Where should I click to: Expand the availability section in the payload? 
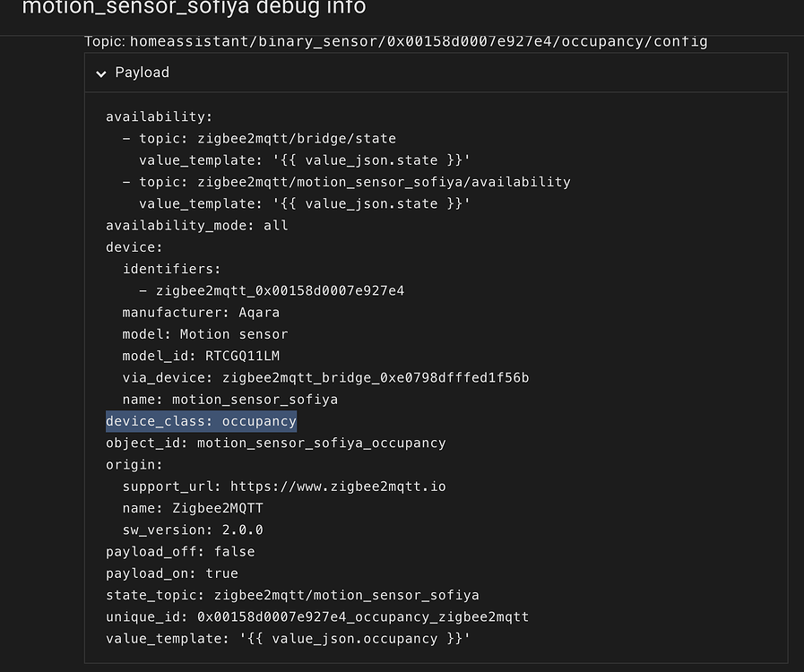click(x=159, y=116)
